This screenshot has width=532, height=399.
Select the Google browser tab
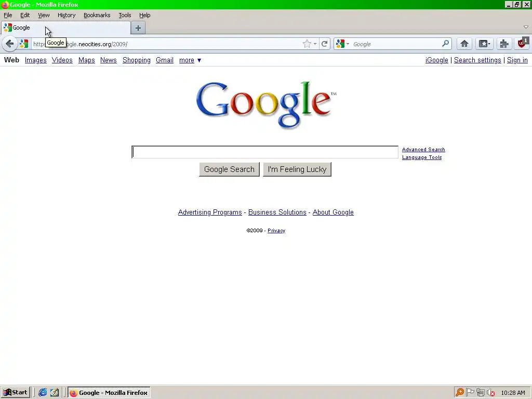(66, 28)
